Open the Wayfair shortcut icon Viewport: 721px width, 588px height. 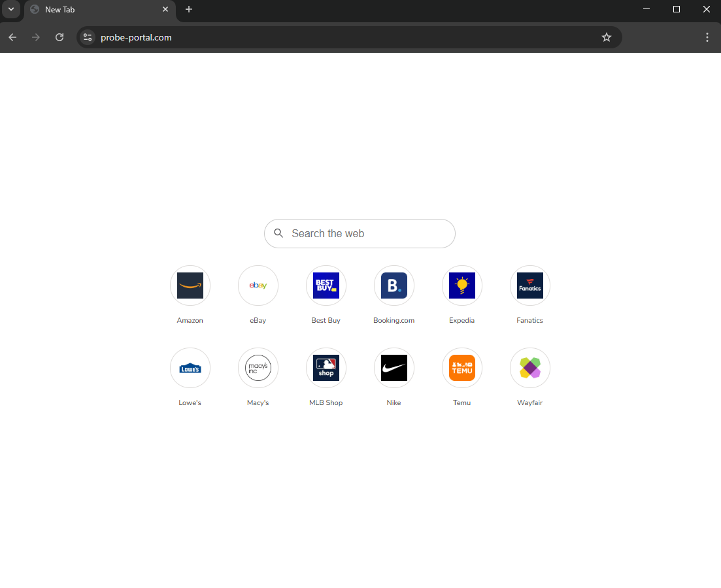point(530,368)
